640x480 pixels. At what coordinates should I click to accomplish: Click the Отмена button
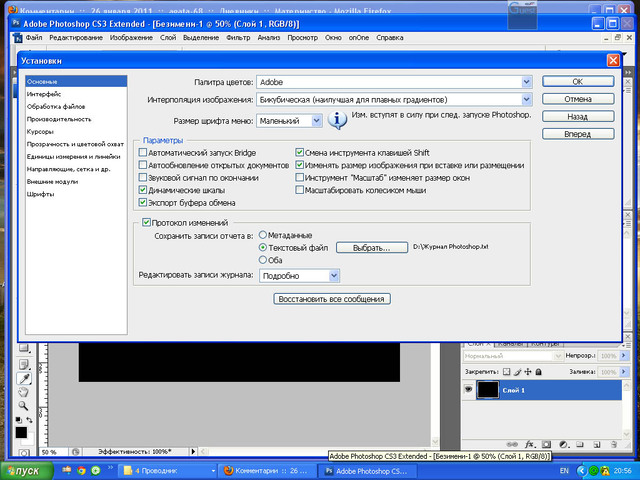point(578,99)
